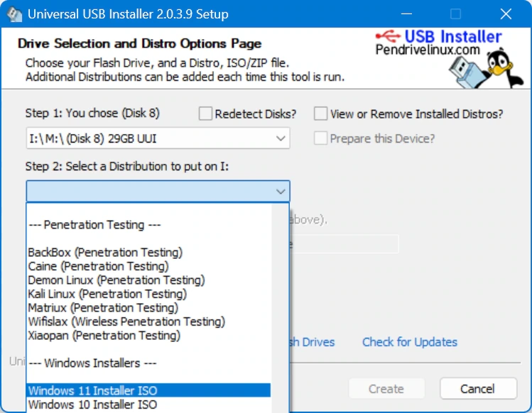The width and height of the screenshot is (532, 413).
Task: Enable the Redetect Disks checkbox
Action: 205,114
